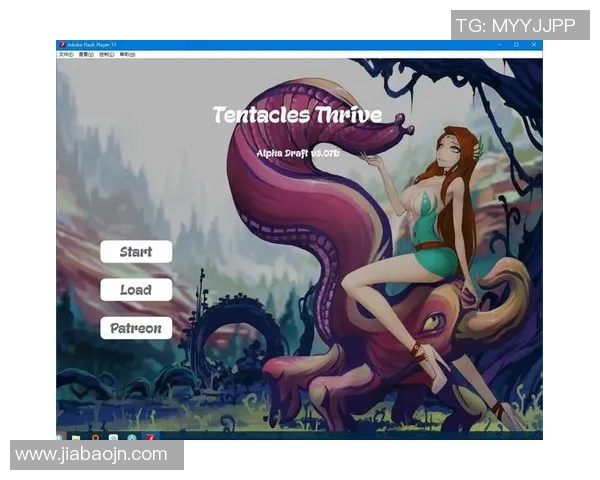600x480 pixels.
Task: Open the 文件 (File) menu
Action: tap(65, 55)
